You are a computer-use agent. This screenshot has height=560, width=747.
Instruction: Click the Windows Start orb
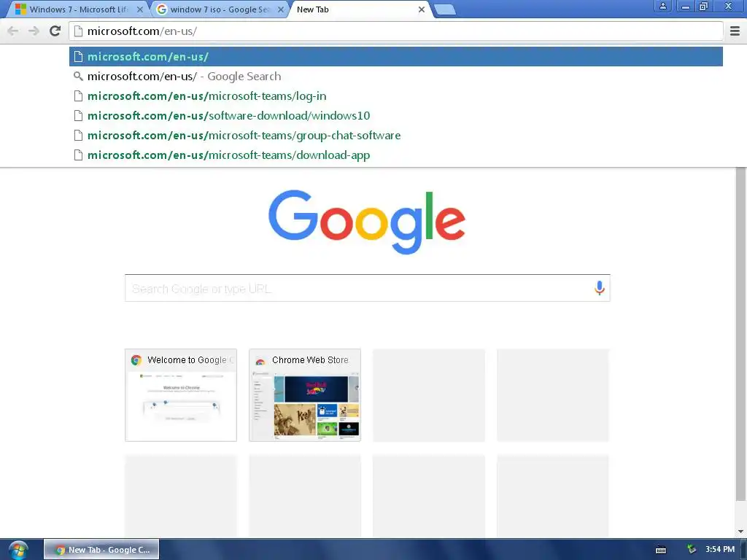click(x=18, y=550)
